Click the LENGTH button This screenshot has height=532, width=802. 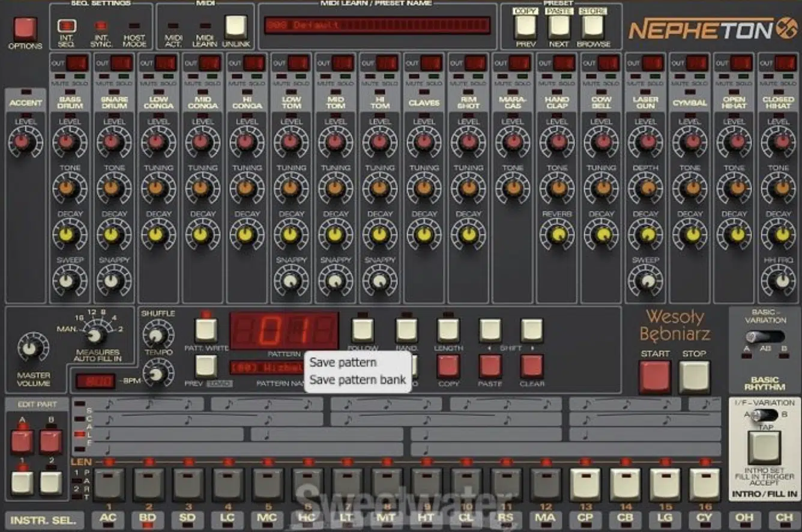click(448, 330)
